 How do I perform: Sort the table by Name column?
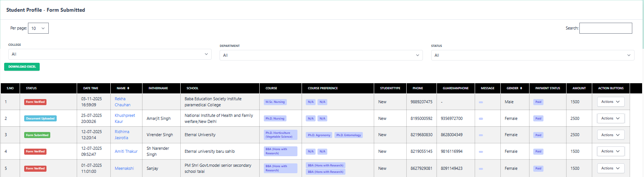[123, 88]
